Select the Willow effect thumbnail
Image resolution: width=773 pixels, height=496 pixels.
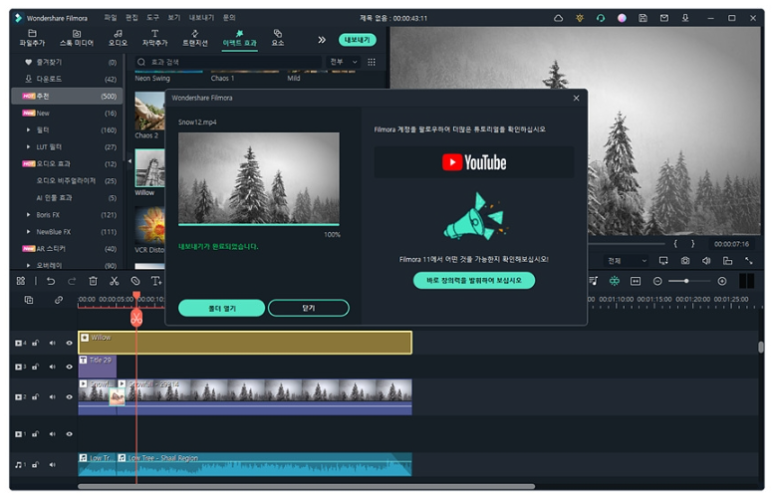coord(150,168)
